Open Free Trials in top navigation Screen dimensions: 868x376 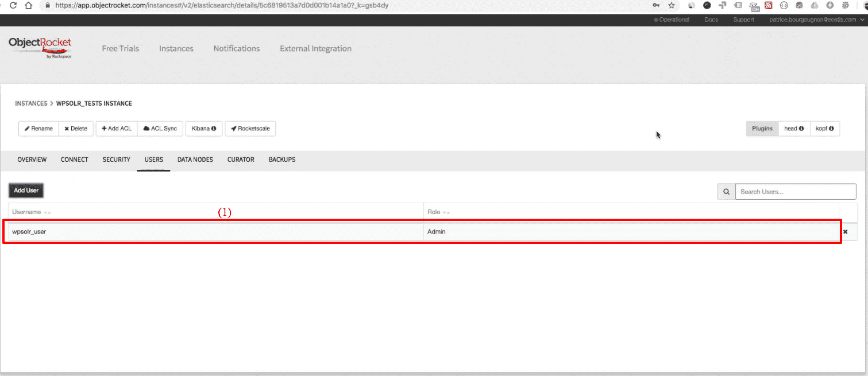tap(121, 49)
